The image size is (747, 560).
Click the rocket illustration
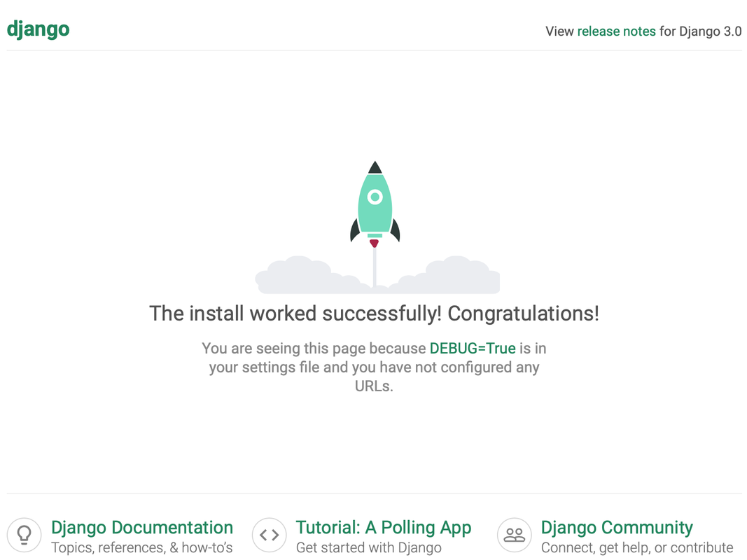coord(375,205)
